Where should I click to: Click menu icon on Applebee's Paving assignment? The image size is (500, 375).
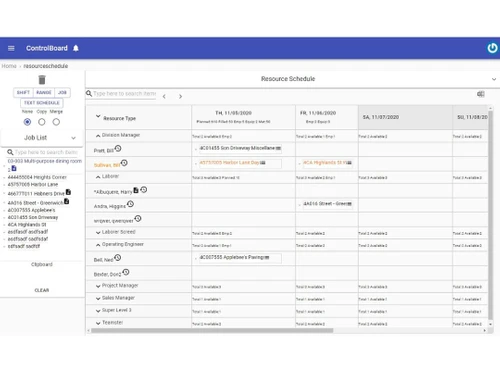coord(267,257)
